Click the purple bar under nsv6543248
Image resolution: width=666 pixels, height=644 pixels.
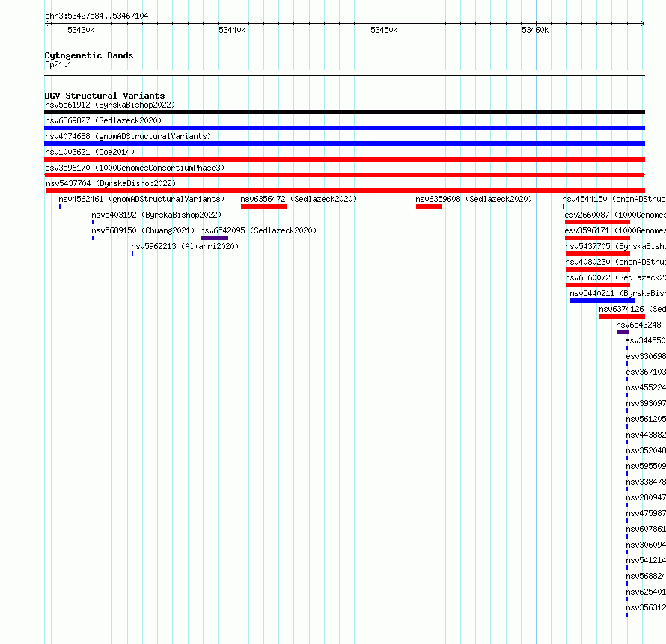(x=623, y=332)
